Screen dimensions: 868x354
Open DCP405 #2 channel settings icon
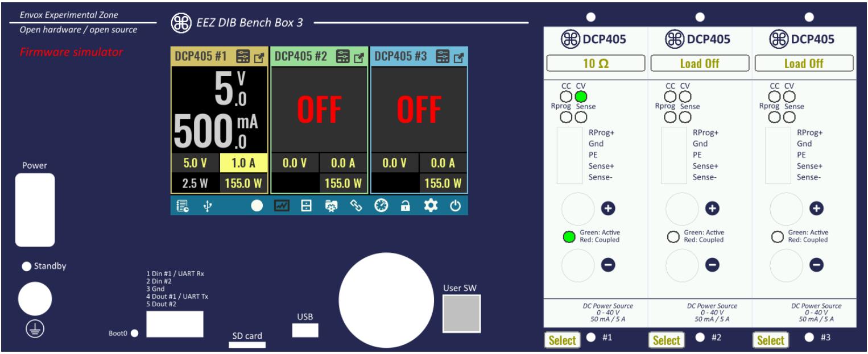click(342, 56)
